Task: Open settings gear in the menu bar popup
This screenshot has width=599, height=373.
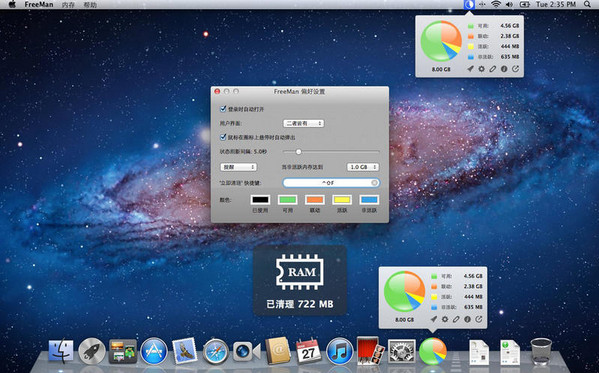Action: (x=481, y=69)
